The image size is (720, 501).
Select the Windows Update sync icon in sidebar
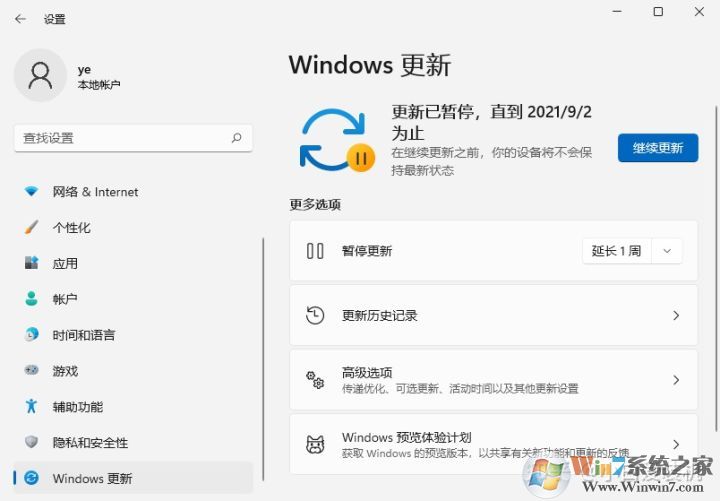(31, 478)
